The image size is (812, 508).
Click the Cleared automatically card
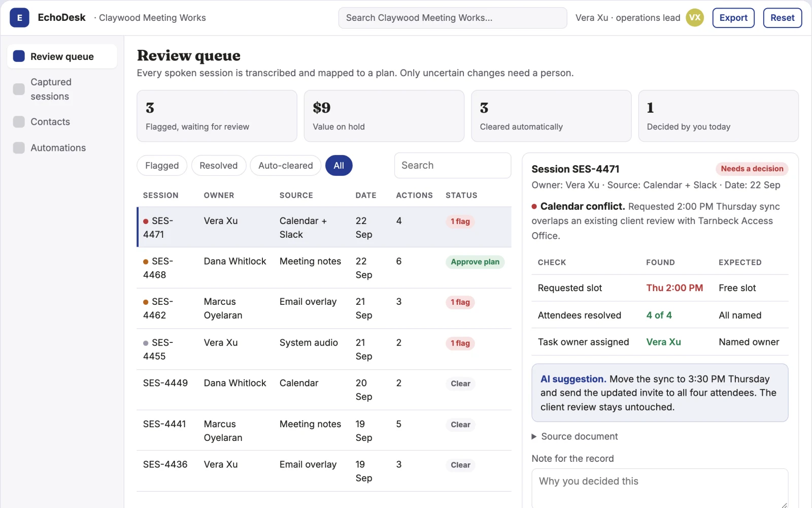tap(551, 116)
